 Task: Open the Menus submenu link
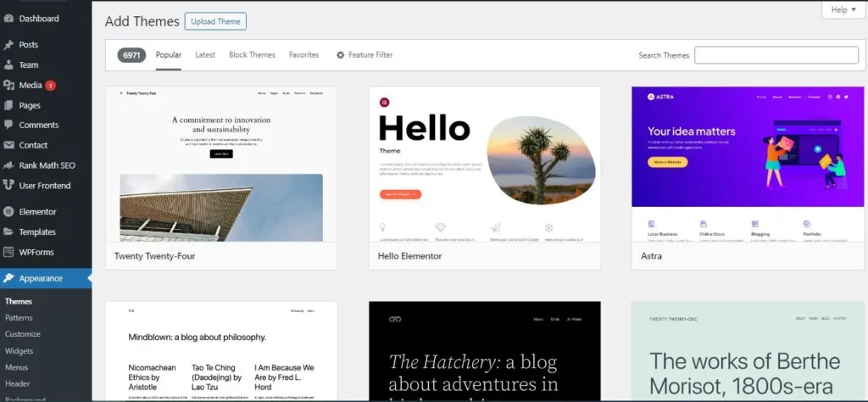pos(16,367)
